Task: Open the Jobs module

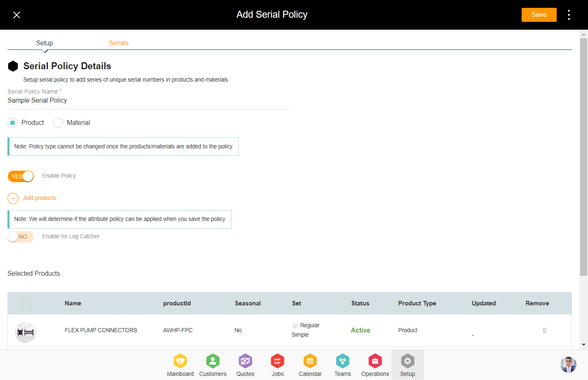Action: pos(278,365)
